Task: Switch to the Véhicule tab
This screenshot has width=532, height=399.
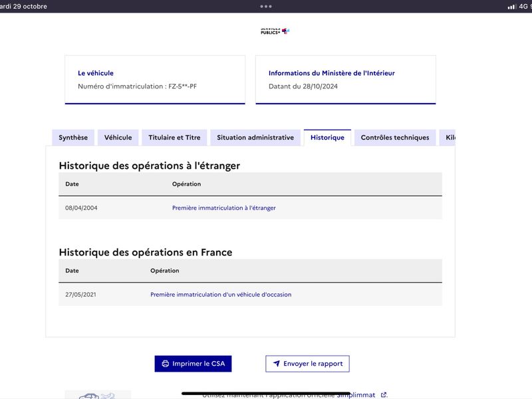Action: (x=118, y=138)
